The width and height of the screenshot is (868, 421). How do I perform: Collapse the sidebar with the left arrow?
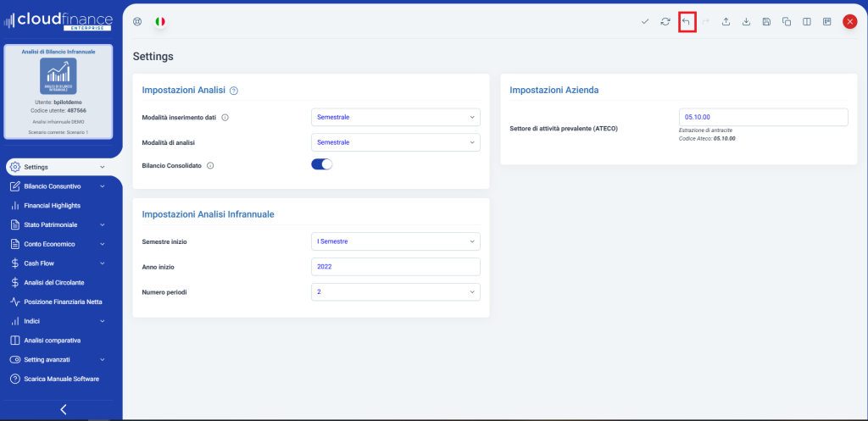tap(63, 409)
